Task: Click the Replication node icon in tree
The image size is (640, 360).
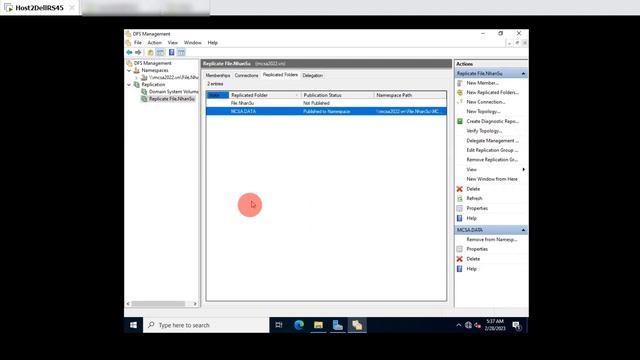Action: point(137,84)
